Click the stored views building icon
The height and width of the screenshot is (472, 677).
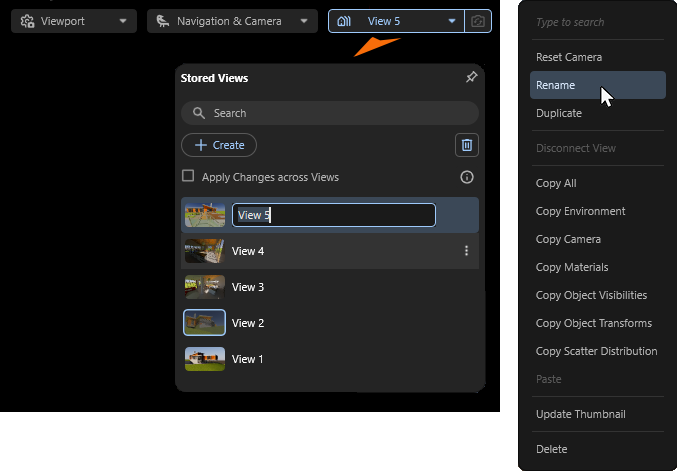[x=344, y=21]
